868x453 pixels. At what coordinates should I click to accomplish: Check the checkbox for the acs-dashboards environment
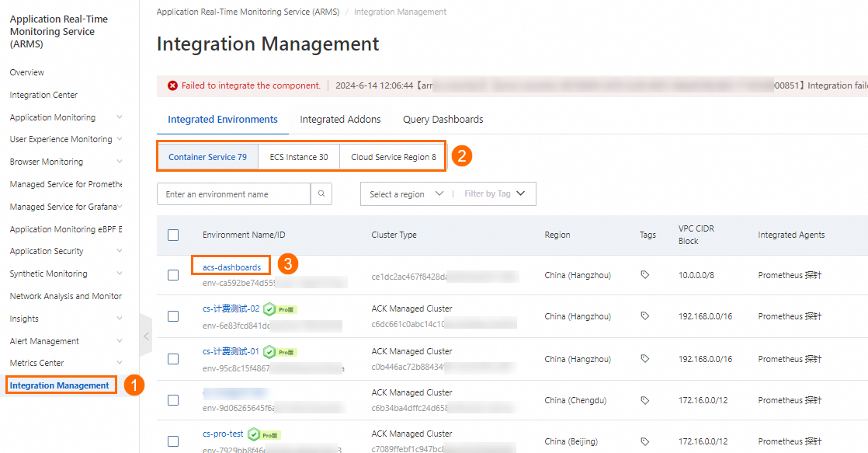[x=173, y=274]
